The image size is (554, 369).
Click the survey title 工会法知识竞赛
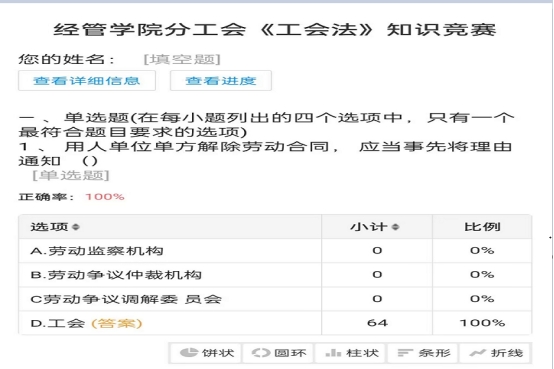275,30
